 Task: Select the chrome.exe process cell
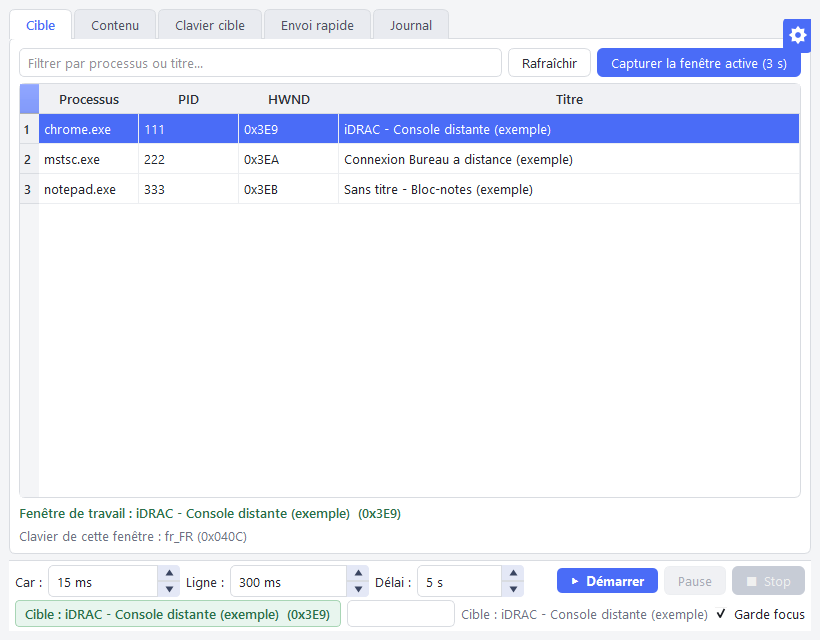click(x=88, y=129)
